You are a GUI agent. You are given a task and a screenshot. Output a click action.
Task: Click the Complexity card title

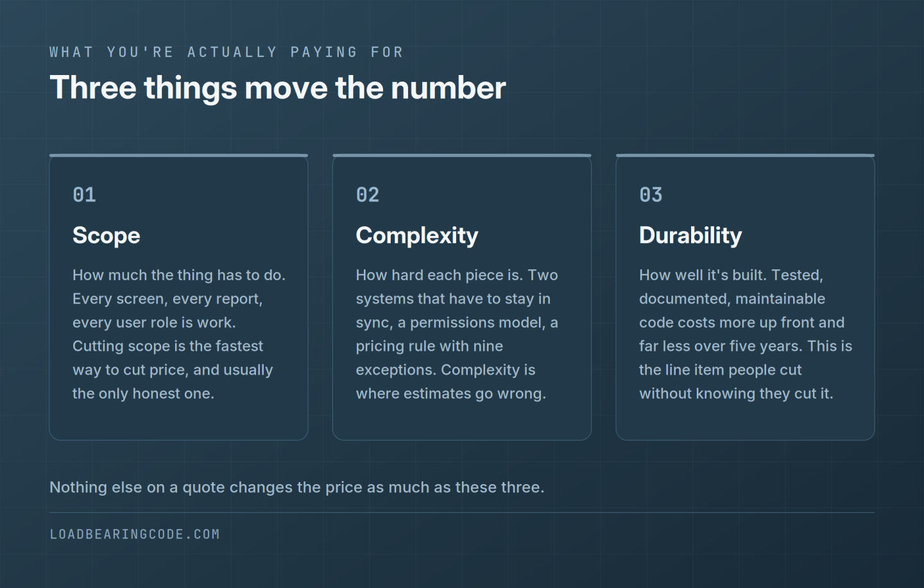tap(417, 235)
